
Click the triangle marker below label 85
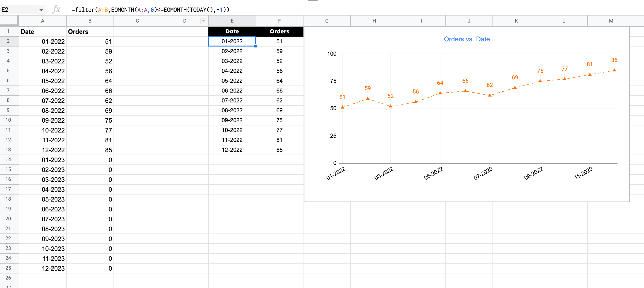pyautogui.click(x=614, y=70)
